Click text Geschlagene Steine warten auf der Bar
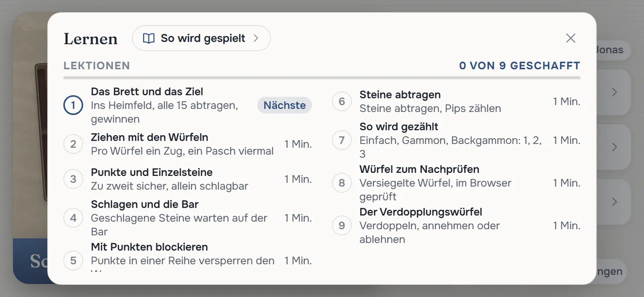This screenshot has height=297, width=644. (179, 225)
